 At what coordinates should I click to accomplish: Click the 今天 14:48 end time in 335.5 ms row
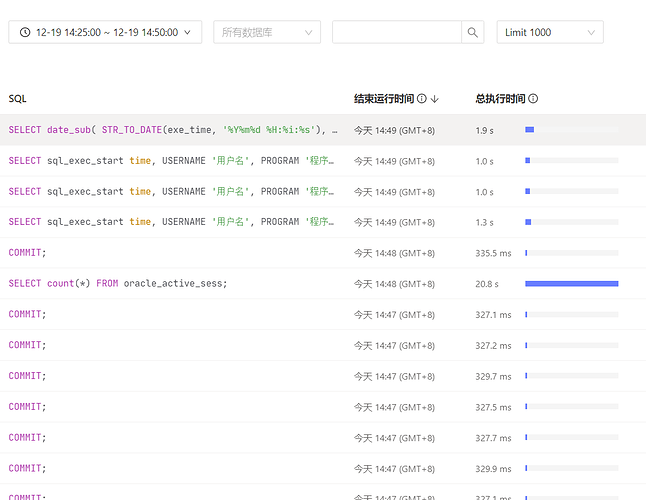pos(394,253)
